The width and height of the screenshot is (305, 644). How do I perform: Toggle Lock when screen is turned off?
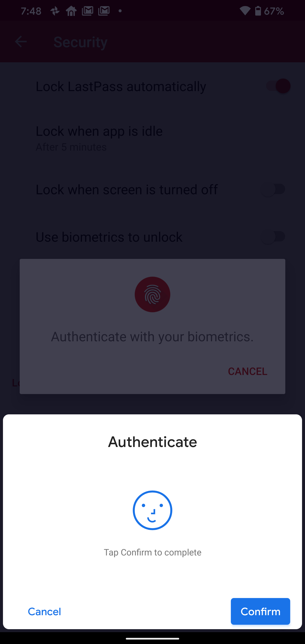pyautogui.click(x=273, y=189)
